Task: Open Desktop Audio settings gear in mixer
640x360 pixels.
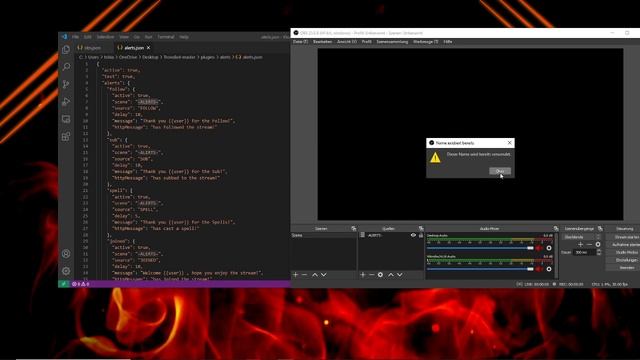Action: coord(549,248)
